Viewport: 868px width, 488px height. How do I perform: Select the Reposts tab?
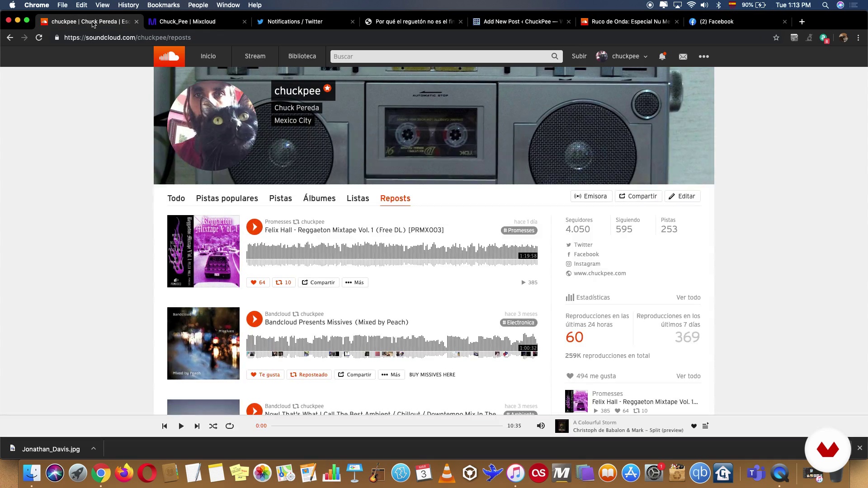coord(395,198)
